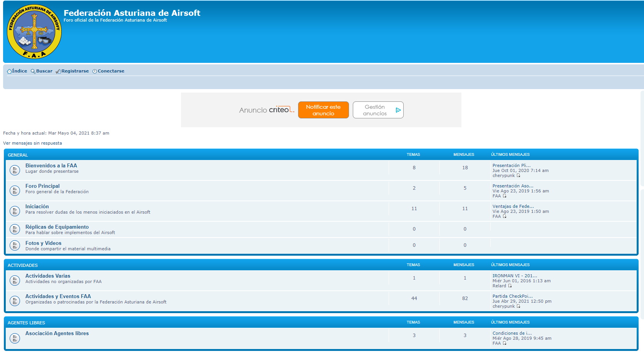The image size is (644, 354).
Task: Click the forum icon beside Fotos y Videos
Action: pyautogui.click(x=15, y=246)
